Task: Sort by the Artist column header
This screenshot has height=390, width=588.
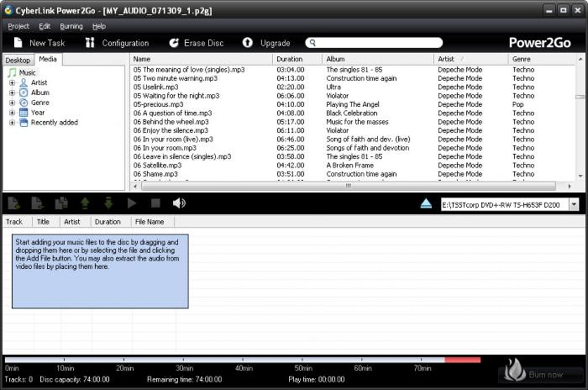Action: 471,59
